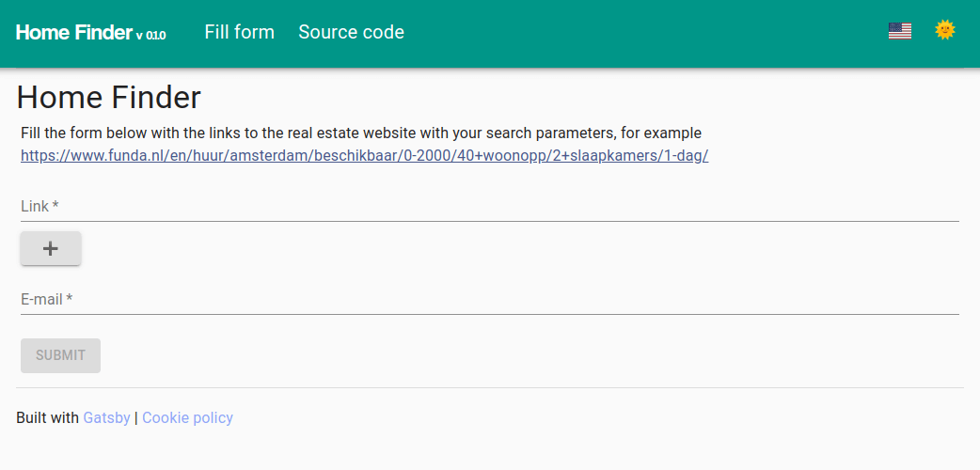The image size is (980, 470).
Task: Go to the Source code page
Action: pos(351,32)
